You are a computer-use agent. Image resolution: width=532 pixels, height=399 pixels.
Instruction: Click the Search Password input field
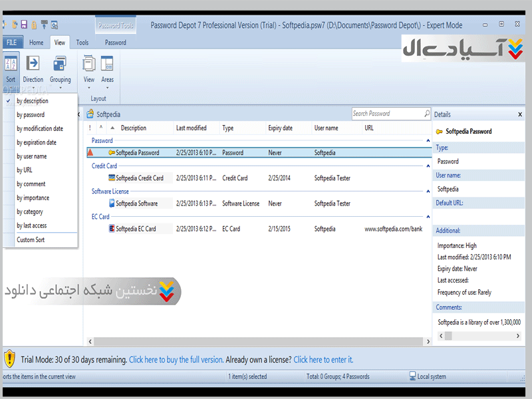pos(387,114)
